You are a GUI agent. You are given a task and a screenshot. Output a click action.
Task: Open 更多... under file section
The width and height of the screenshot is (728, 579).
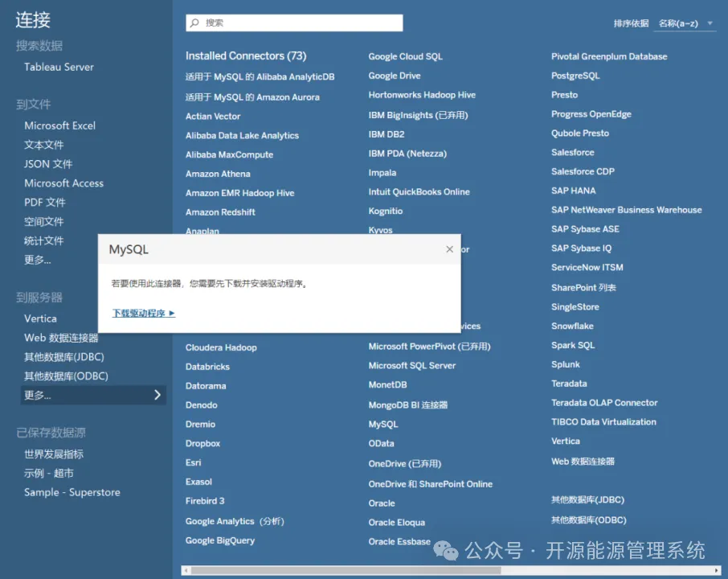point(38,260)
